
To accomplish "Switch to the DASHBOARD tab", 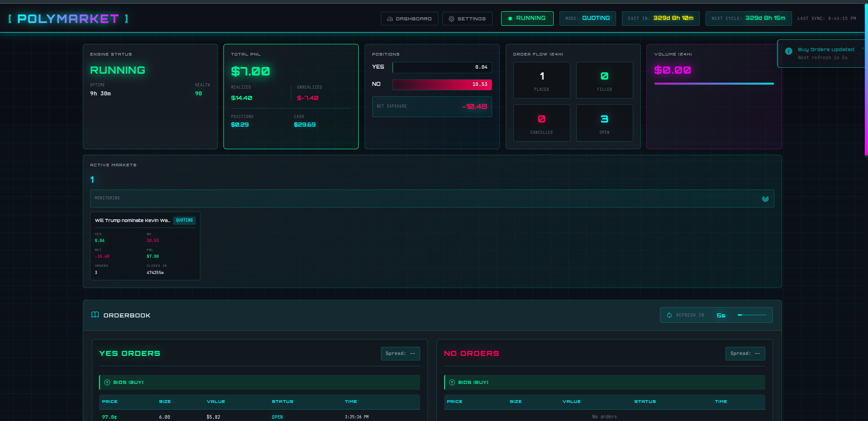I will tap(409, 19).
